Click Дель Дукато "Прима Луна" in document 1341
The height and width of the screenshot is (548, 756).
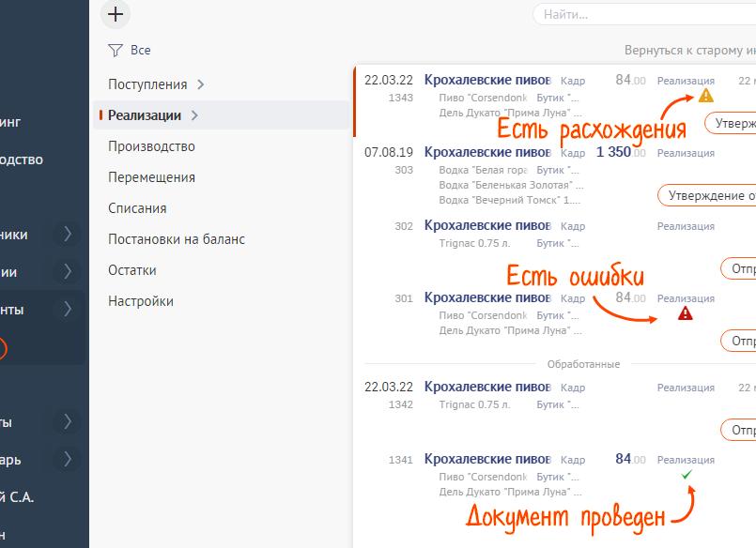tap(510, 492)
